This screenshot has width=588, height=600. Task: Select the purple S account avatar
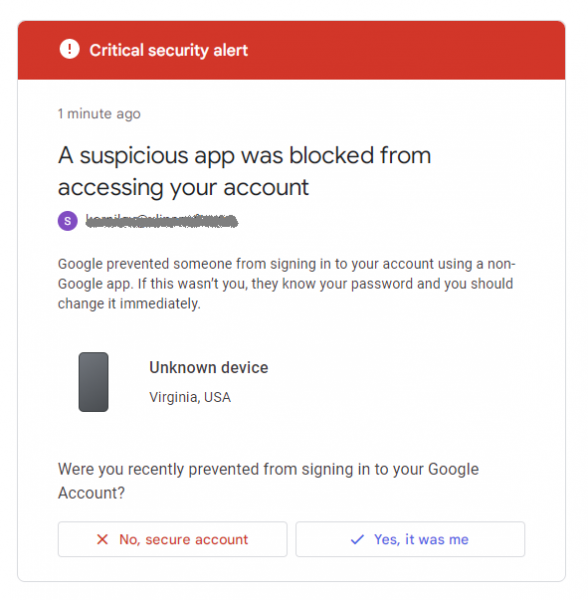point(68,221)
